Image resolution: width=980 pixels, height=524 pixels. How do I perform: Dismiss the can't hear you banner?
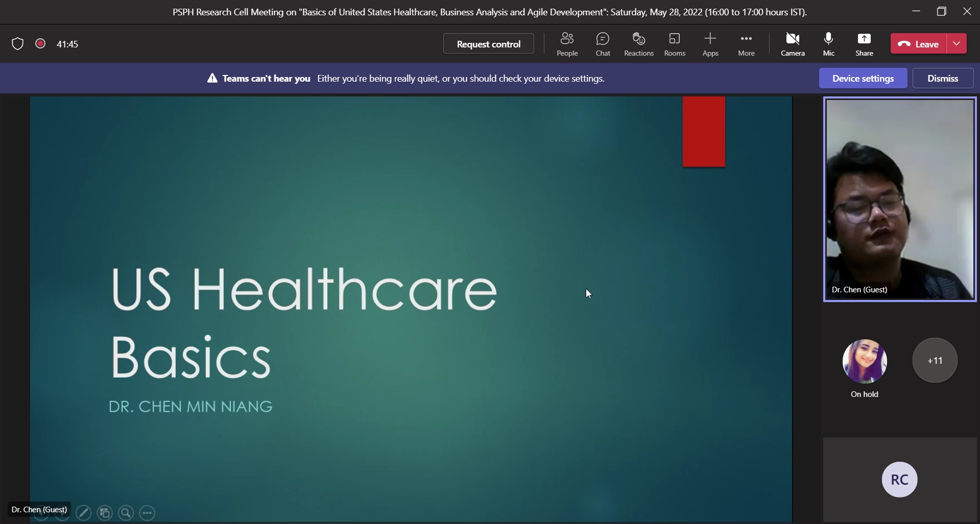pos(942,79)
